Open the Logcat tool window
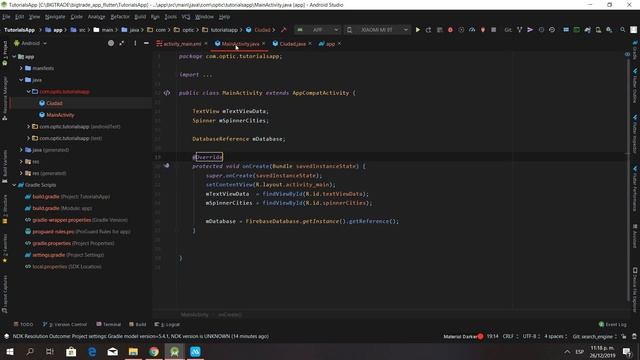This screenshot has height=360, width=640. point(167,324)
